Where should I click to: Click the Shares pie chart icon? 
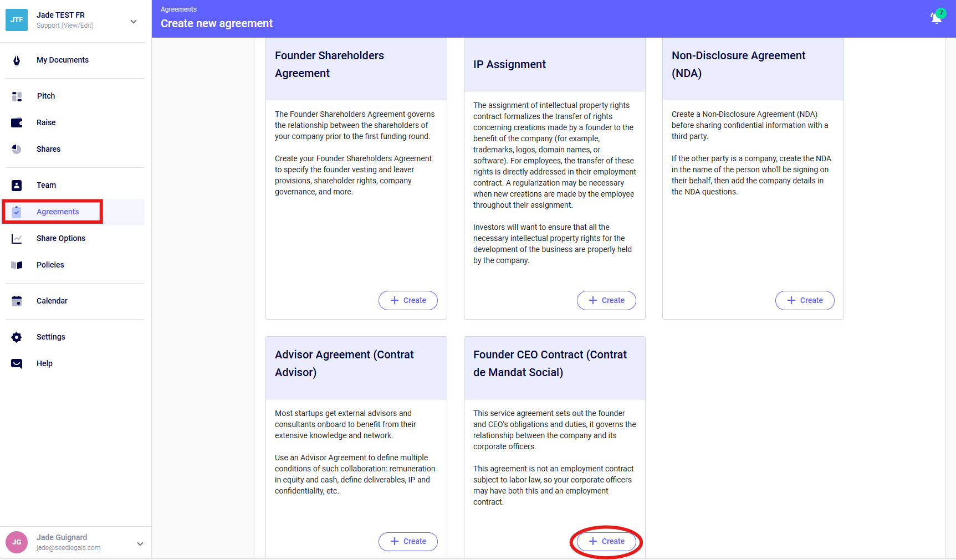(x=17, y=150)
